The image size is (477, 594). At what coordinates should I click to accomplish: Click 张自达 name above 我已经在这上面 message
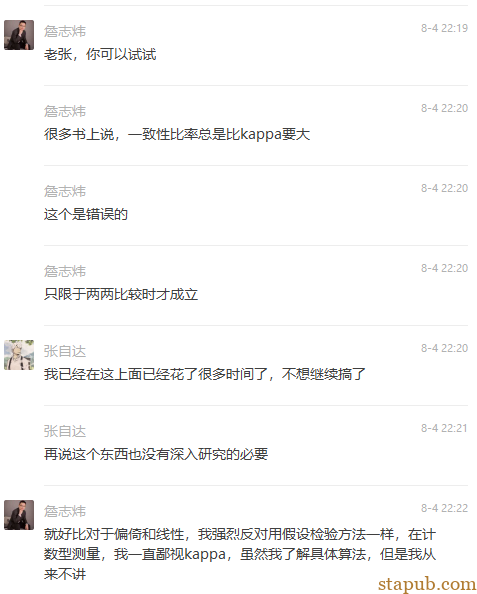pos(65,351)
